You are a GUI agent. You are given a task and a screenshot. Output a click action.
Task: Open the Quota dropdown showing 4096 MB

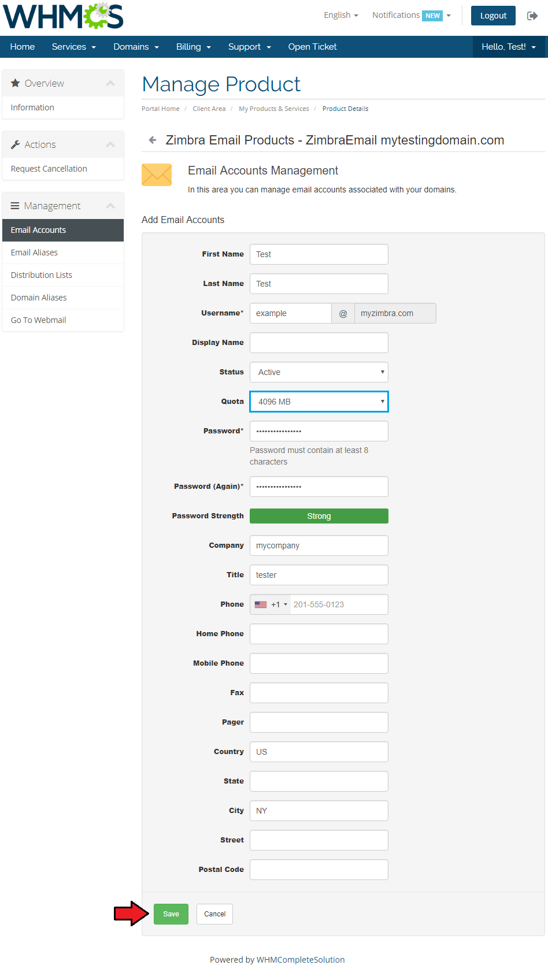(x=319, y=402)
